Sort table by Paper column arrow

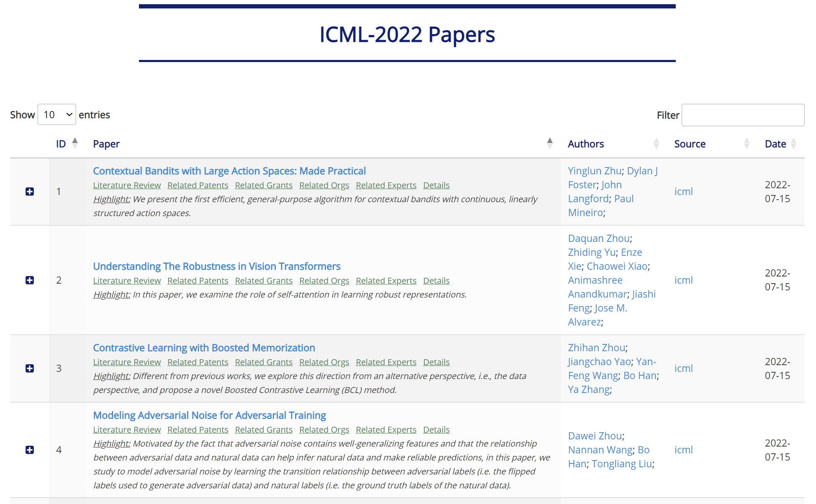[549, 144]
